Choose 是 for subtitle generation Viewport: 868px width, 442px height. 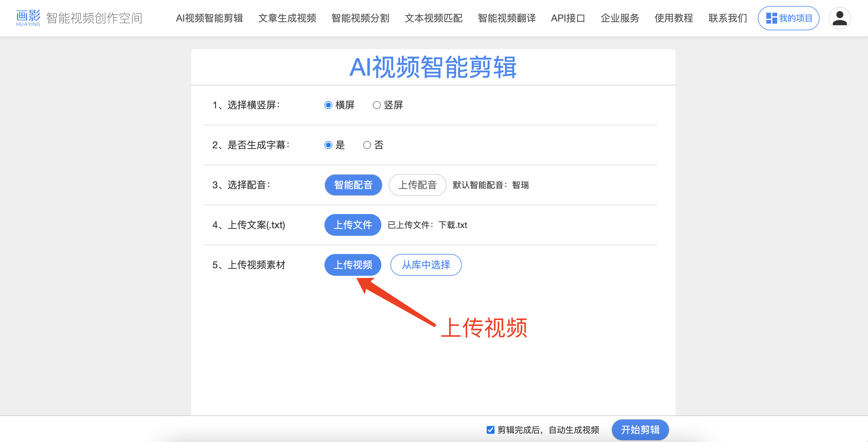328,145
